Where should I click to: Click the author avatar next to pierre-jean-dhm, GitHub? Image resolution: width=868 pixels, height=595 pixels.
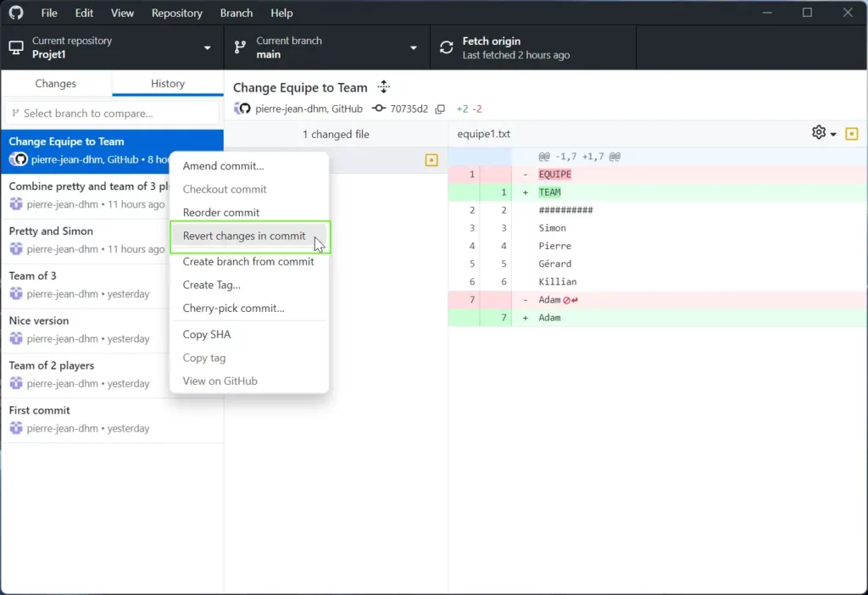(242, 108)
